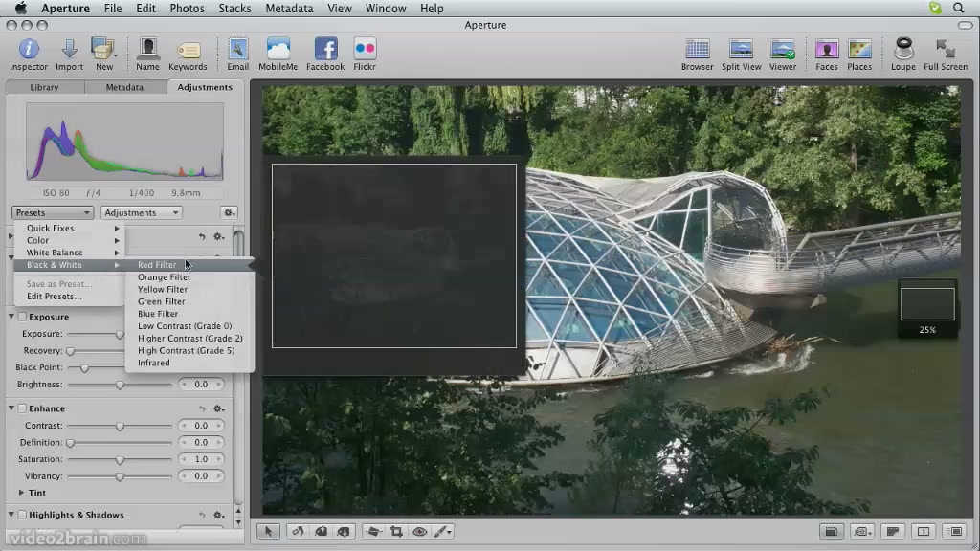Open the Adjustments dropdown
Screen dimensions: 980x551
[142, 213]
